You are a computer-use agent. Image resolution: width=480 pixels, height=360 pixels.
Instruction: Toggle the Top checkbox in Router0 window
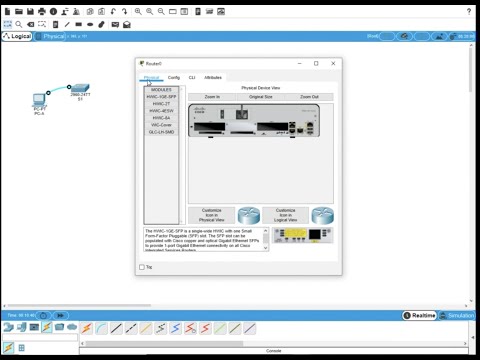point(142,267)
